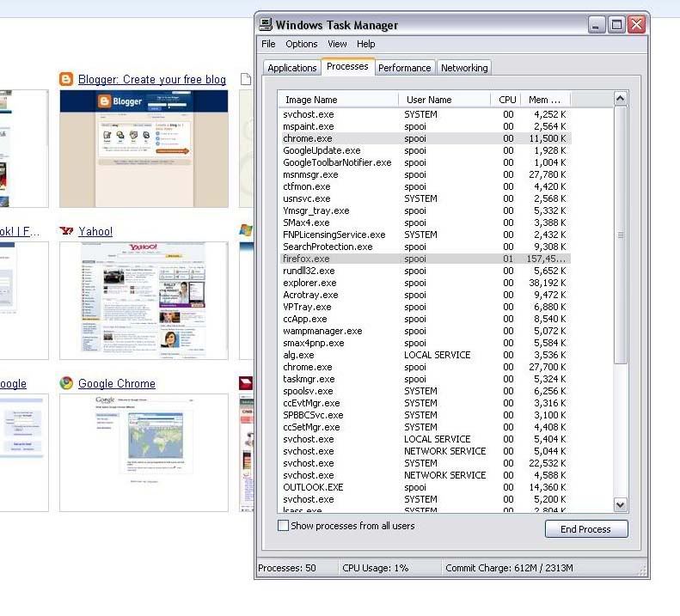Open the Help menu

pyautogui.click(x=366, y=44)
